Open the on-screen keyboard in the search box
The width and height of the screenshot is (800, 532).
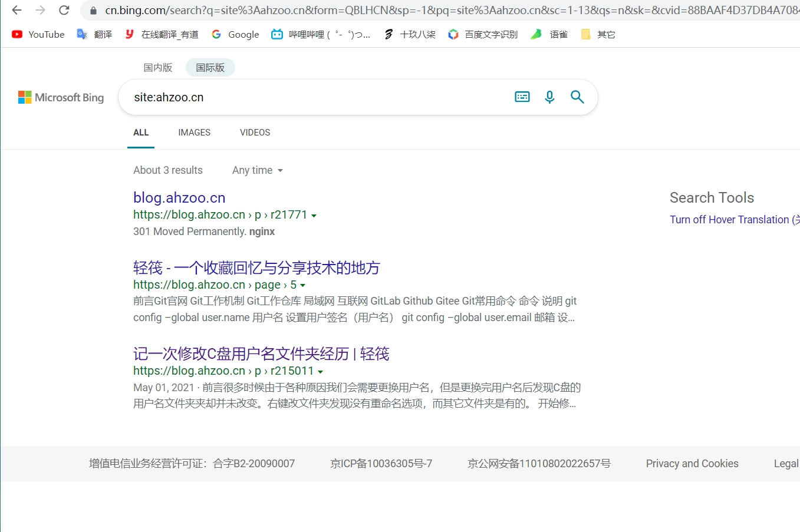pos(522,97)
